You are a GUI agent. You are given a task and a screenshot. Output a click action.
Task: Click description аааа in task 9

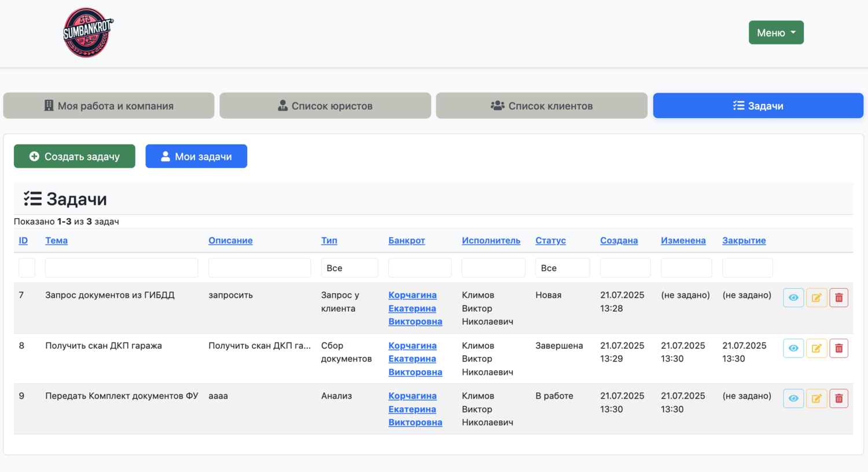[218, 396]
